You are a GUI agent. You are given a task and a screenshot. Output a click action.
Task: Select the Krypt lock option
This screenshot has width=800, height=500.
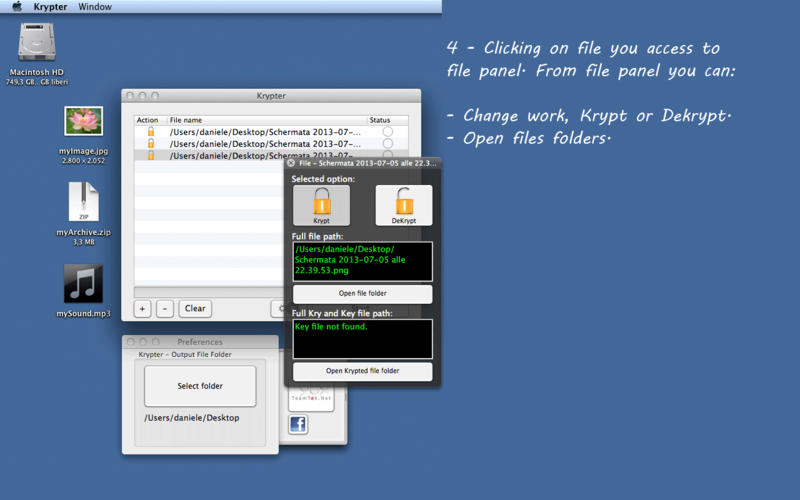click(321, 205)
